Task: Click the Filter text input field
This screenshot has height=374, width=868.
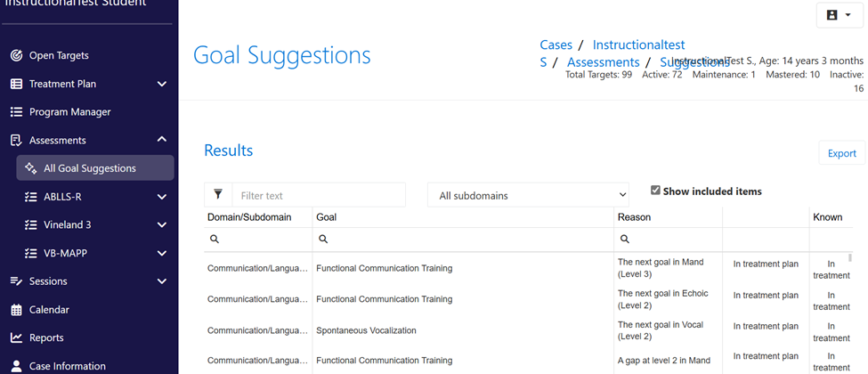Action: (319, 195)
